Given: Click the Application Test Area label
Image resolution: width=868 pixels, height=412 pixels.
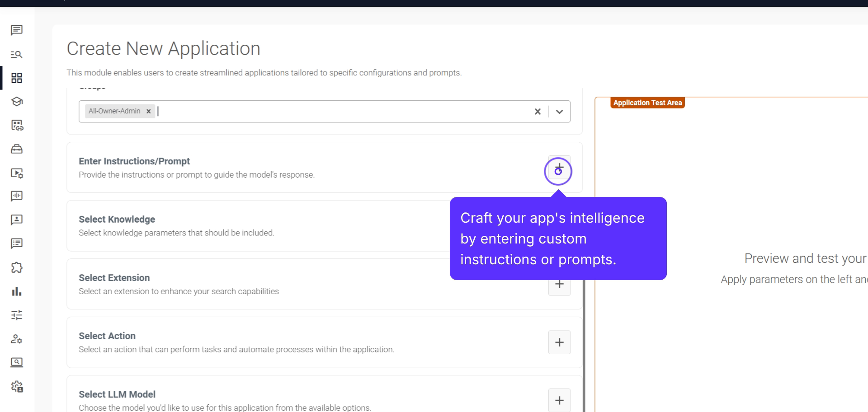Looking at the screenshot, I should [x=647, y=103].
